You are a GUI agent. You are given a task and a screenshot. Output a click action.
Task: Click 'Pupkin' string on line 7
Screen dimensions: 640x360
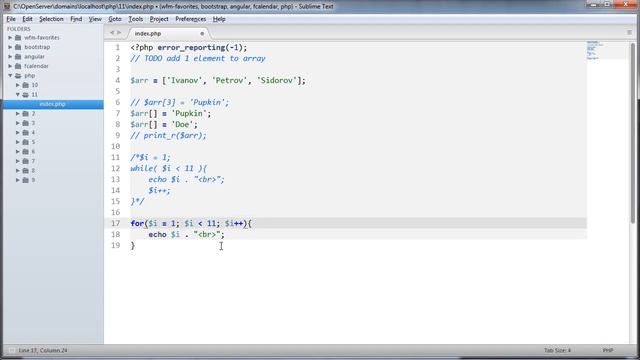point(189,113)
